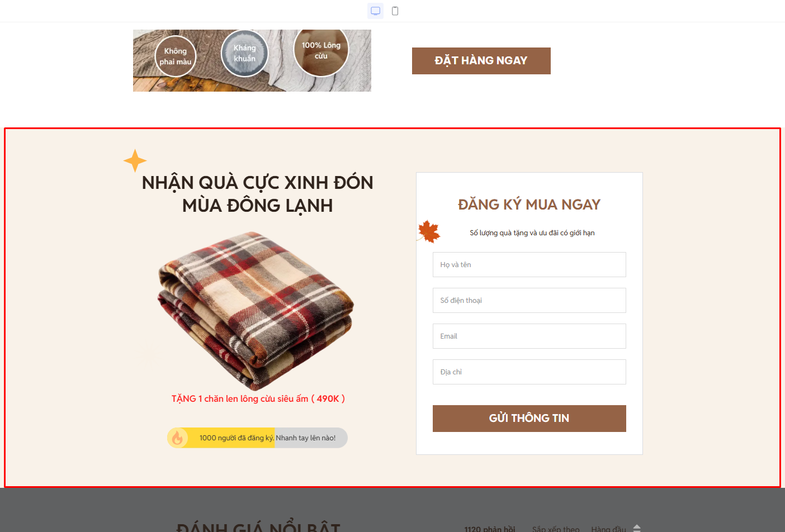Focus the 'Họ và tên' input field
Image resolution: width=785 pixels, height=532 pixels.
[x=529, y=265]
